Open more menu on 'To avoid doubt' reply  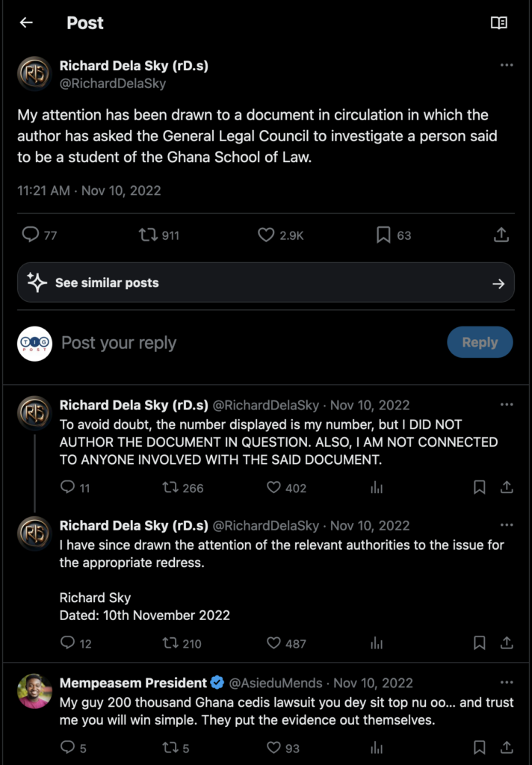pyautogui.click(x=507, y=404)
